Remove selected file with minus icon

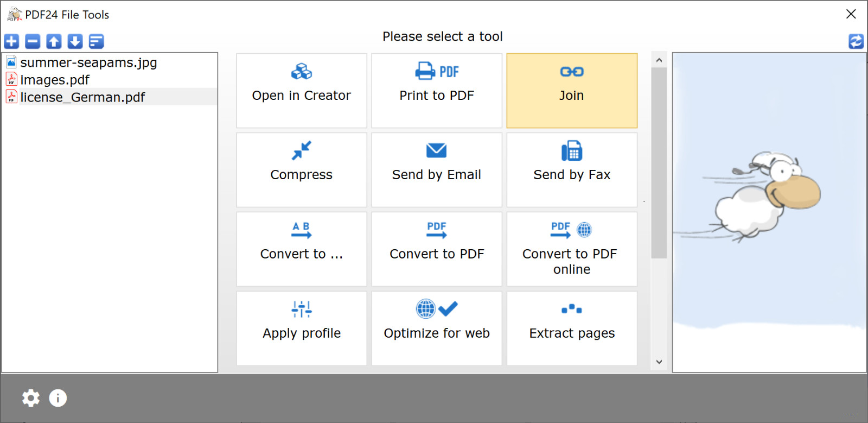[x=33, y=41]
